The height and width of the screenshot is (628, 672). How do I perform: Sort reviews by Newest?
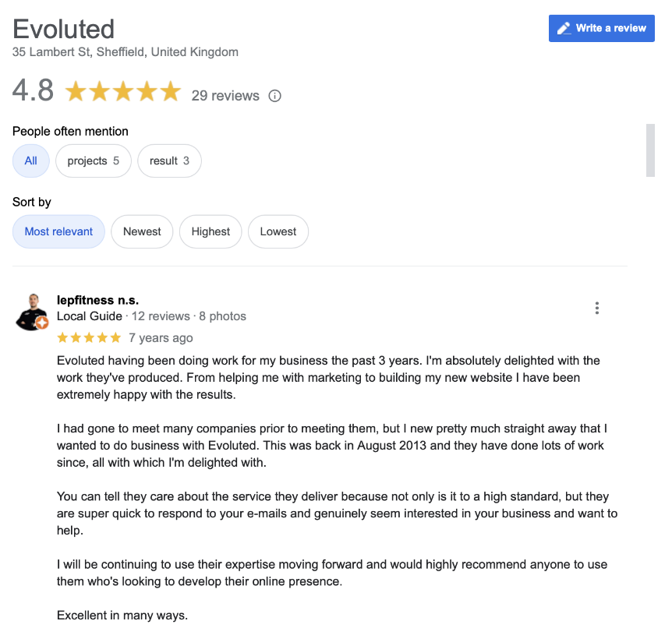click(142, 231)
